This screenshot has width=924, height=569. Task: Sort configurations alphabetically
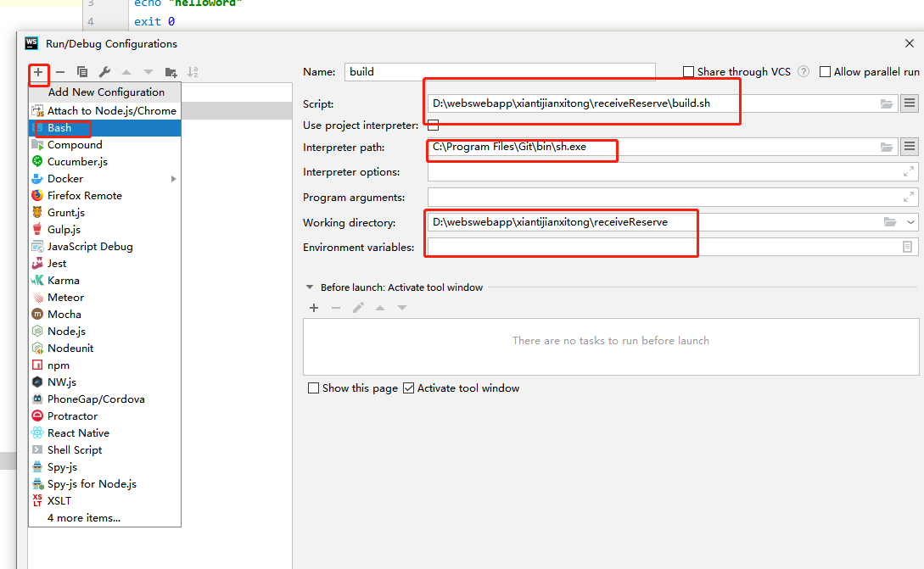(193, 72)
